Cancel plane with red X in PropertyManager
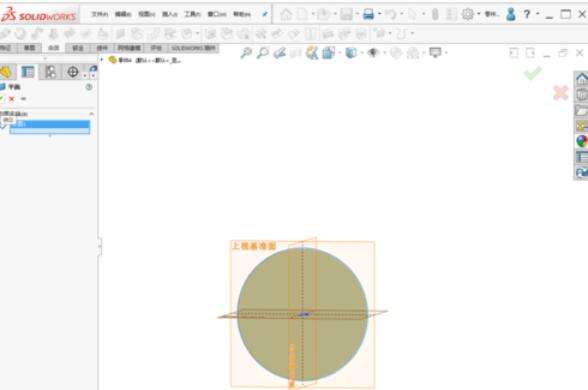 [12, 99]
